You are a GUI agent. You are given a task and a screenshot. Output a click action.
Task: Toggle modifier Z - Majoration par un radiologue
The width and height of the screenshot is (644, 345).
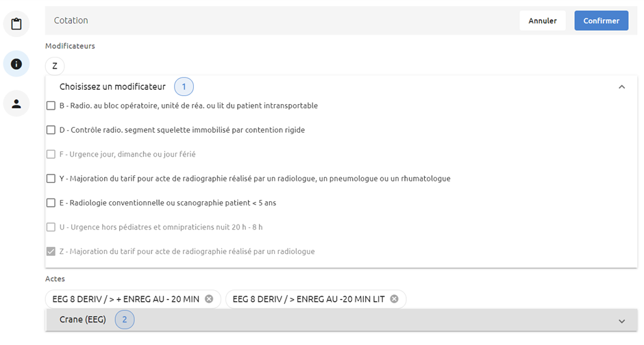point(51,251)
